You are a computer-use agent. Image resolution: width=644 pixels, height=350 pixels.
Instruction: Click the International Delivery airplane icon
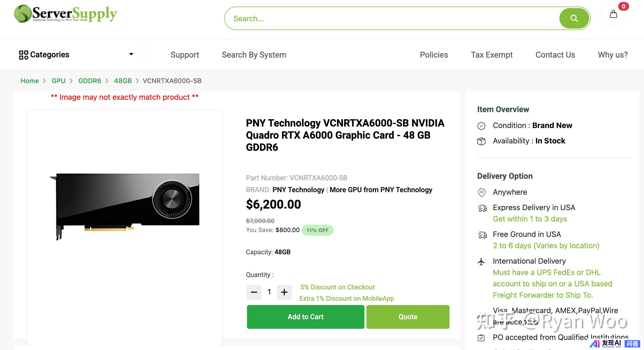(481, 262)
